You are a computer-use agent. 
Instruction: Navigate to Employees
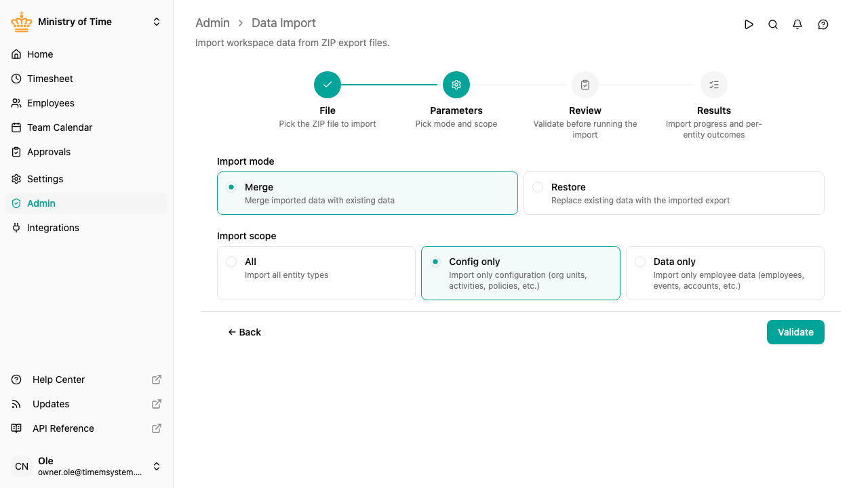86,103
